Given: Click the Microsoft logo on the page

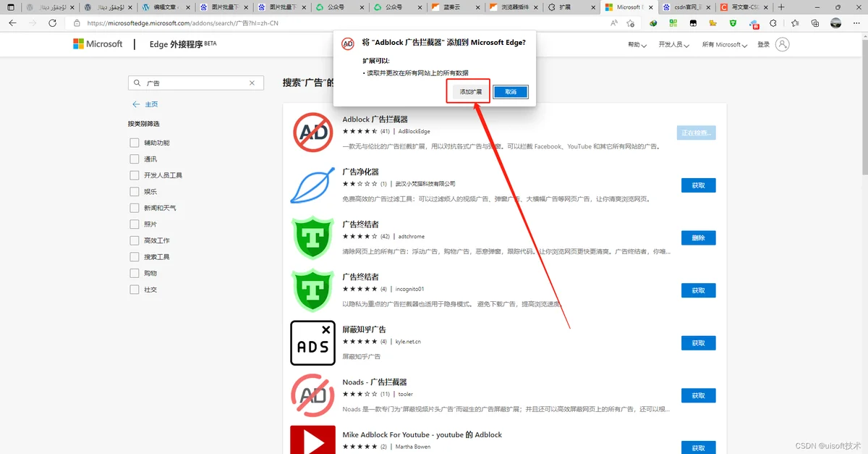Looking at the screenshot, I should (x=98, y=43).
